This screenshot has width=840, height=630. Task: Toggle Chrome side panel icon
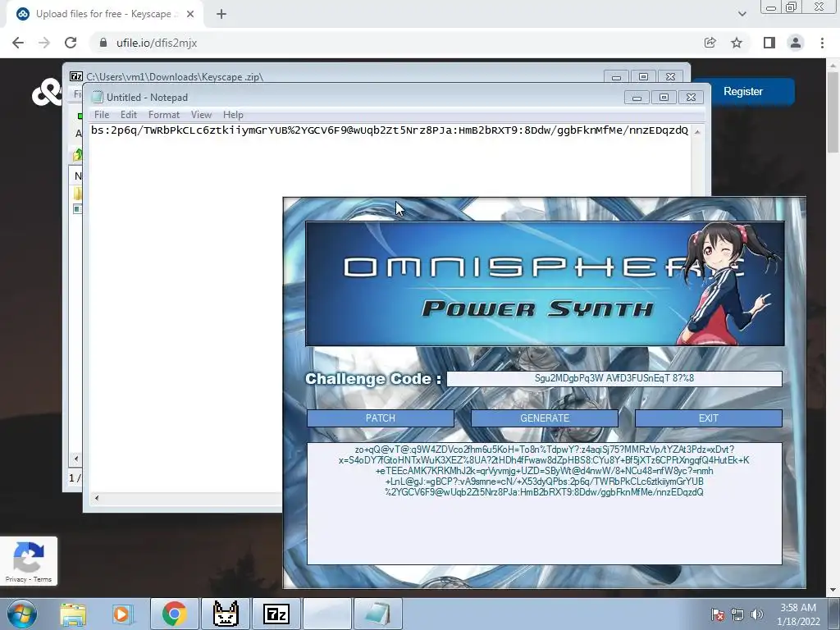pos(769,43)
